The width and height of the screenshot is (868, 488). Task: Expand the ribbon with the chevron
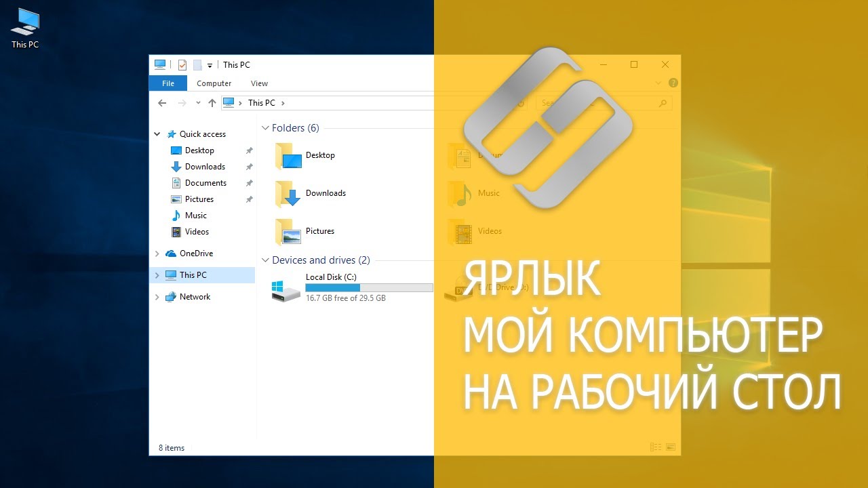(658, 83)
